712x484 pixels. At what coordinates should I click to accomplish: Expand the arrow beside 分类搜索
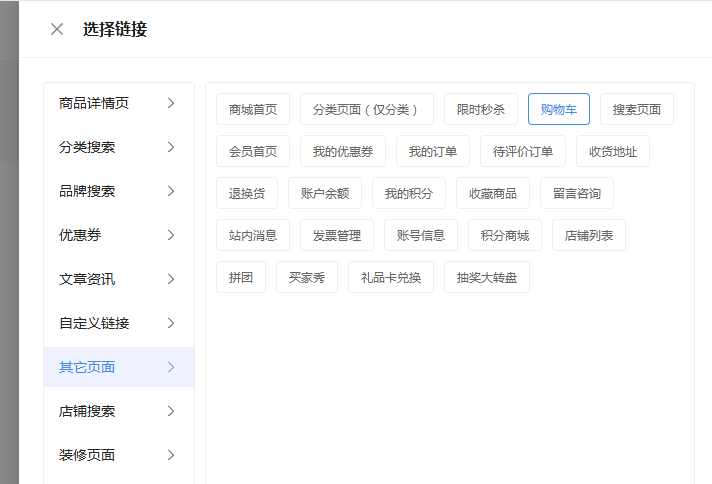click(171, 147)
